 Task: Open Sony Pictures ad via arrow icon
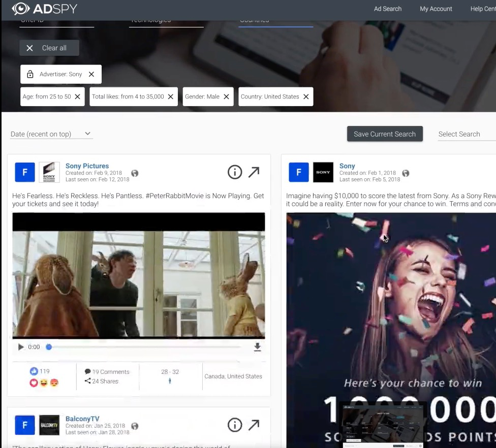(254, 172)
